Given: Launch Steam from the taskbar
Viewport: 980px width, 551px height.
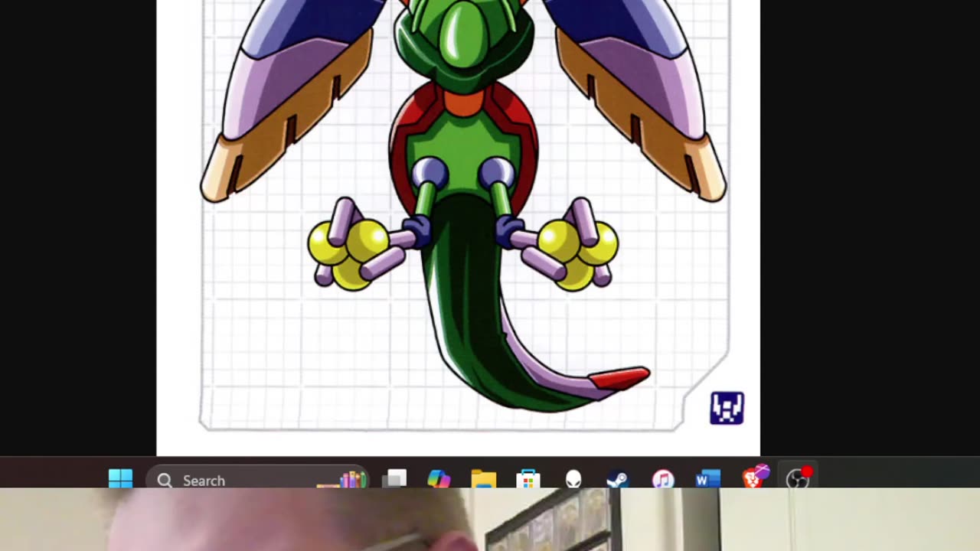Looking at the screenshot, I should pos(618,479).
